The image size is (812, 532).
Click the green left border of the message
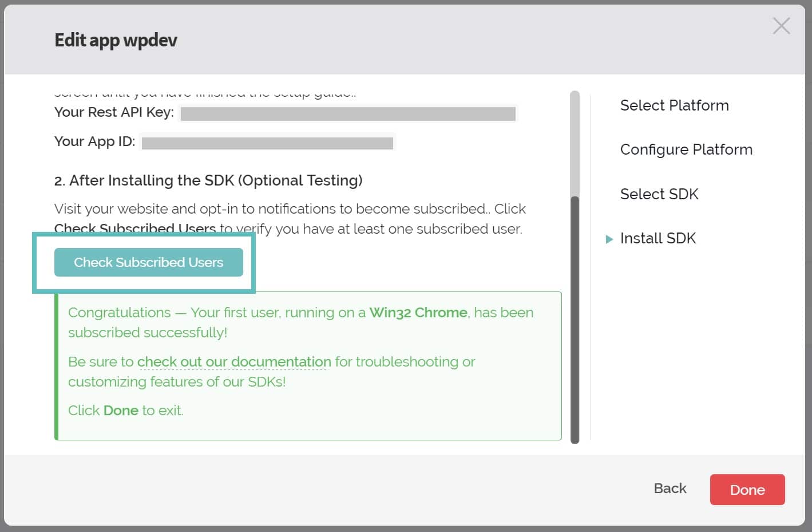[x=57, y=365]
